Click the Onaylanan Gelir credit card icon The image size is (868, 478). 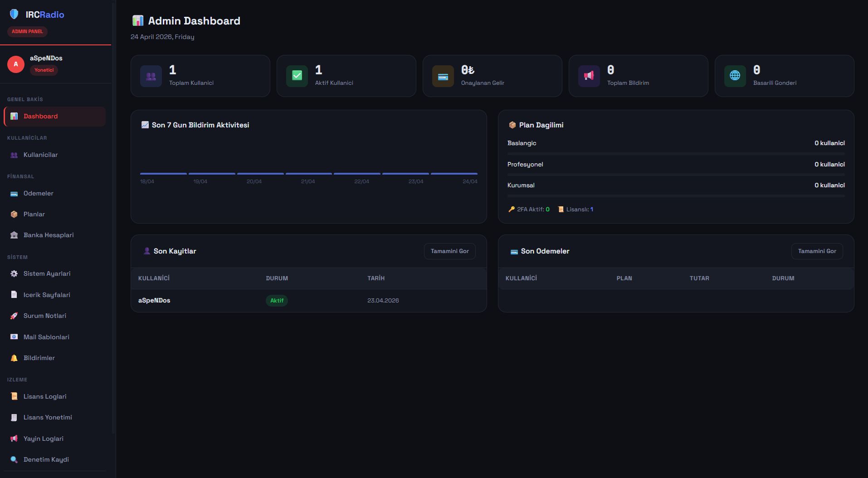[x=443, y=76]
